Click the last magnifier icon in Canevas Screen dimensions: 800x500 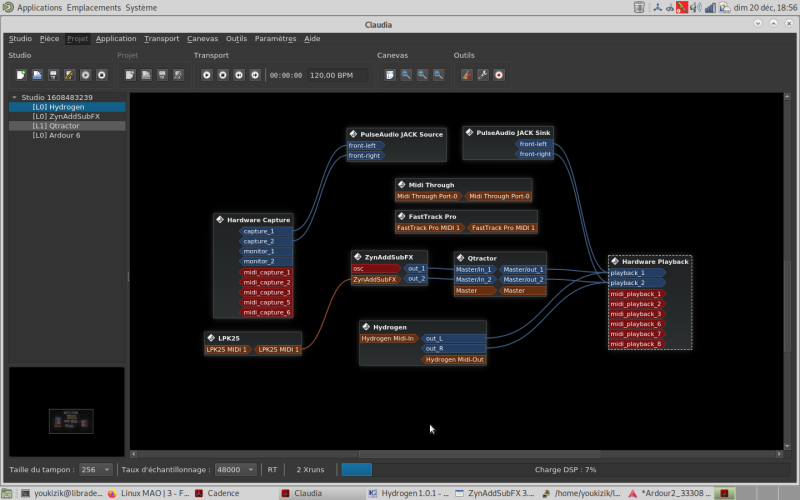(438, 75)
